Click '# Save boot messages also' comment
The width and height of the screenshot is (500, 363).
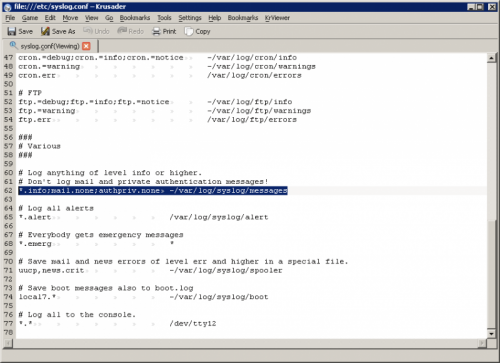pos(106,288)
